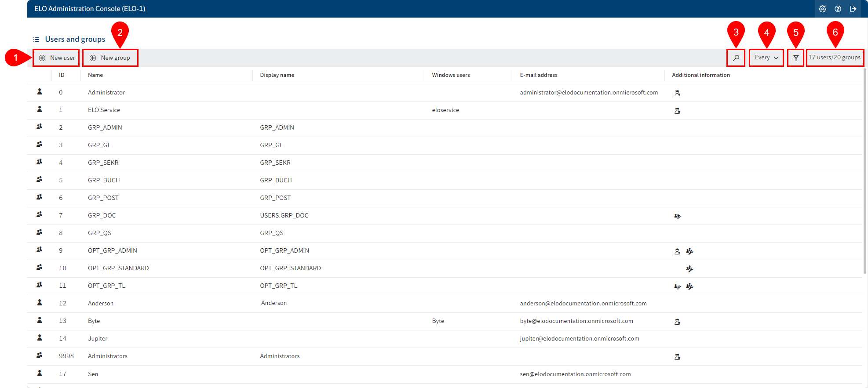Click the logout icon in header

(x=853, y=9)
